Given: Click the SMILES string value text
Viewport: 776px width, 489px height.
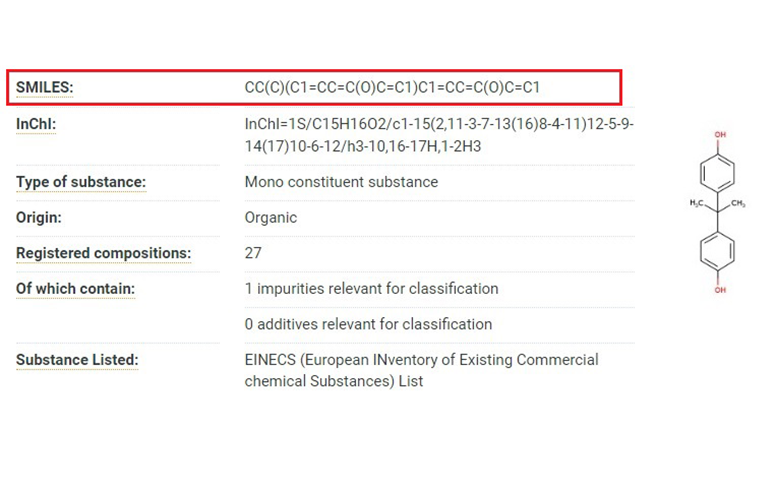Looking at the screenshot, I should tap(392, 88).
